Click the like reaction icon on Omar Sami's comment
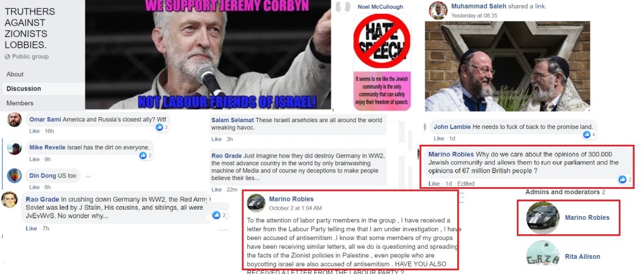644x274 pixels. [x=159, y=127]
